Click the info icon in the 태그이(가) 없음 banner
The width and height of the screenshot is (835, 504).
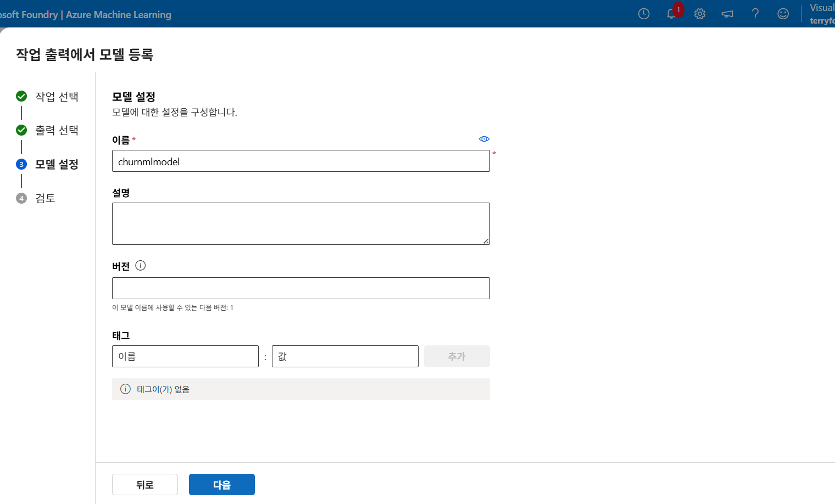click(125, 389)
